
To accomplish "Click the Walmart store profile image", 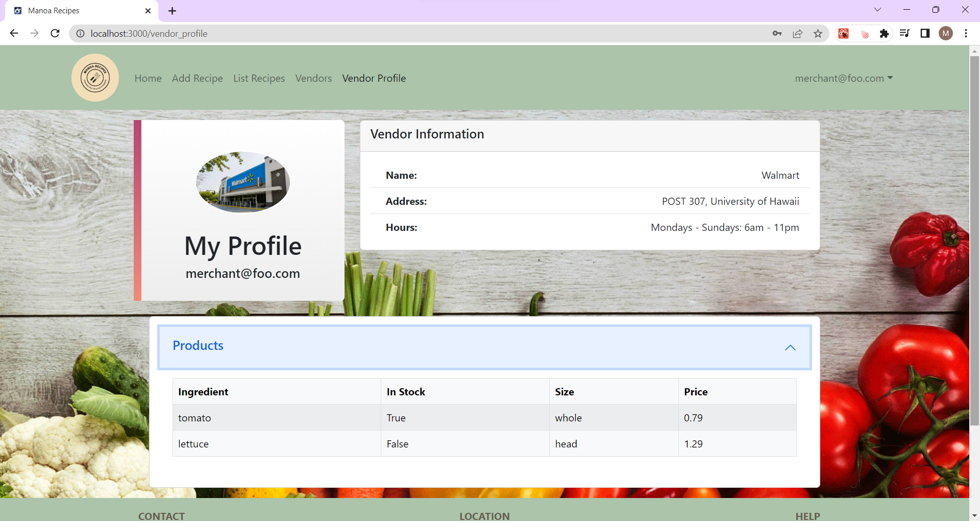I will tap(243, 182).
